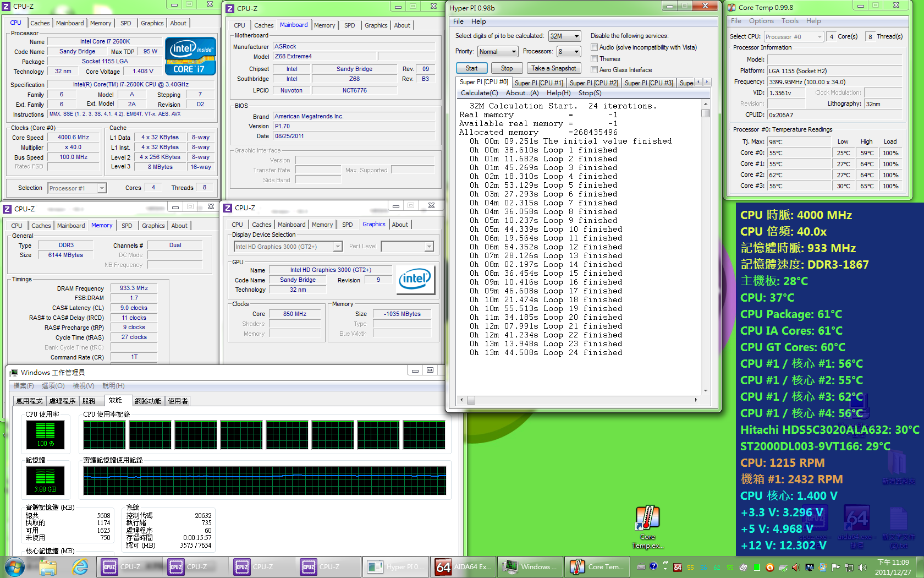Enable the Aero Glass Interface checkbox
Image resolution: width=924 pixels, height=578 pixels.
point(594,70)
